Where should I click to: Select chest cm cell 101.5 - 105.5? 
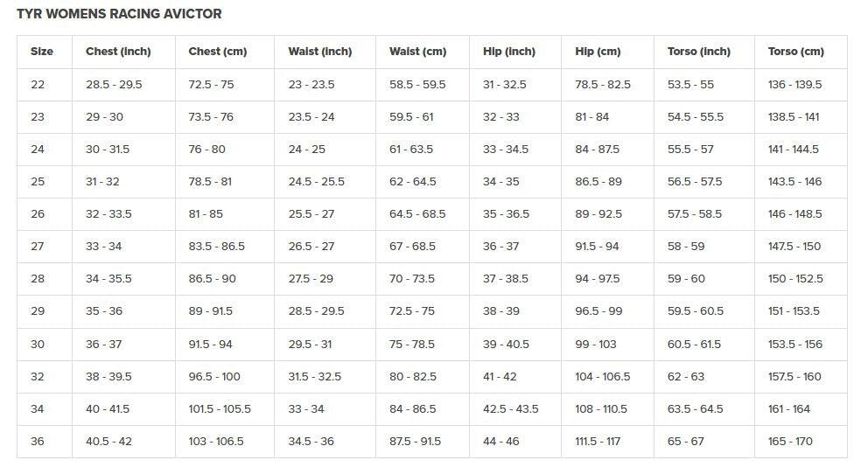(x=220, y=409)
